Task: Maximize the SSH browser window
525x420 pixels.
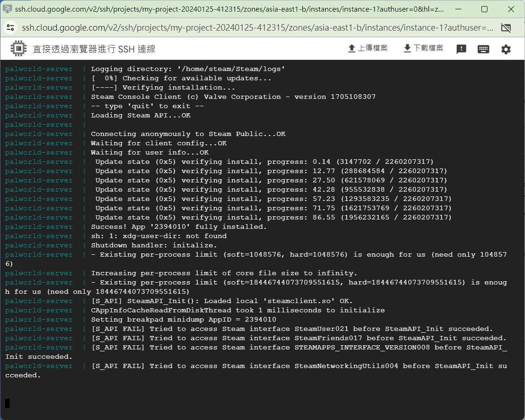Action: (x=484, y=9)
